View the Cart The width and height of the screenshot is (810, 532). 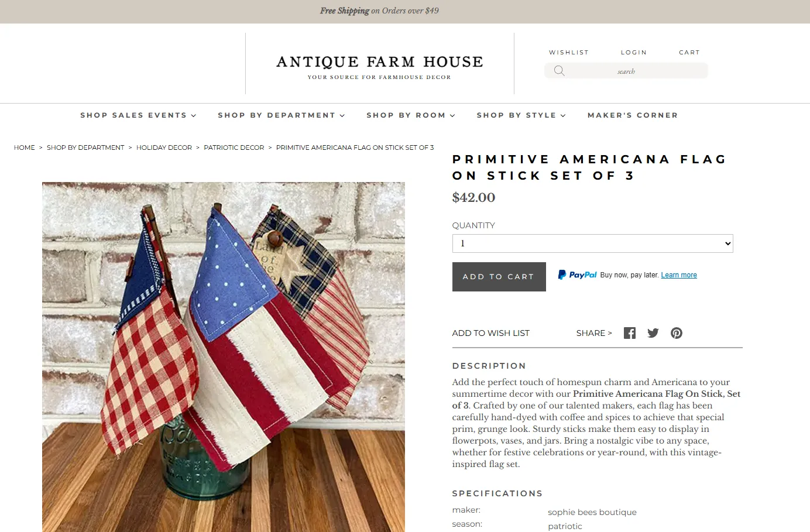(689, 52)
